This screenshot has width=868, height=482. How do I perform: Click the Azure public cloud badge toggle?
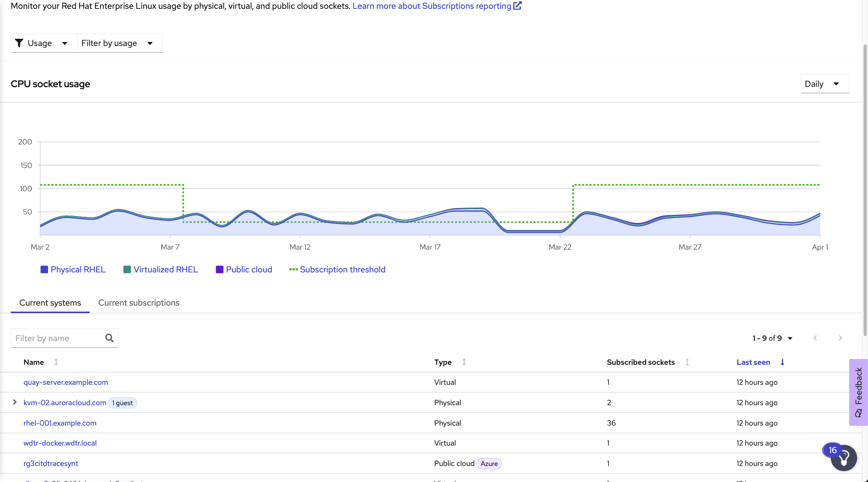point(488,463)
